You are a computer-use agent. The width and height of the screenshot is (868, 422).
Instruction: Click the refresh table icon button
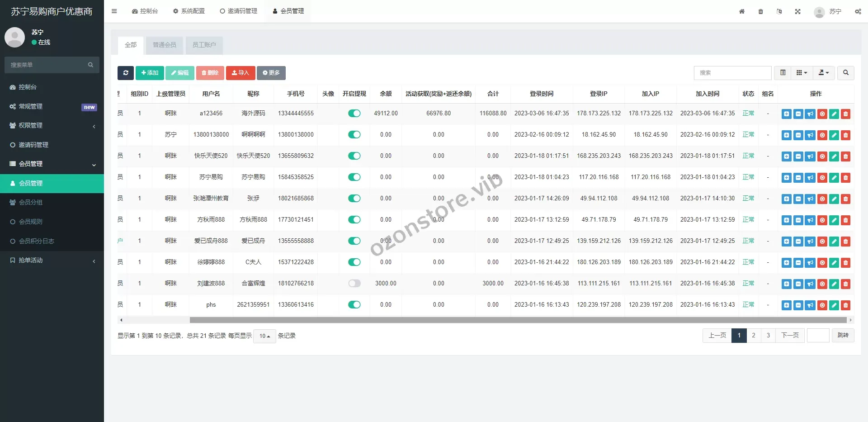pyautogui.click(x=126, y=73)
